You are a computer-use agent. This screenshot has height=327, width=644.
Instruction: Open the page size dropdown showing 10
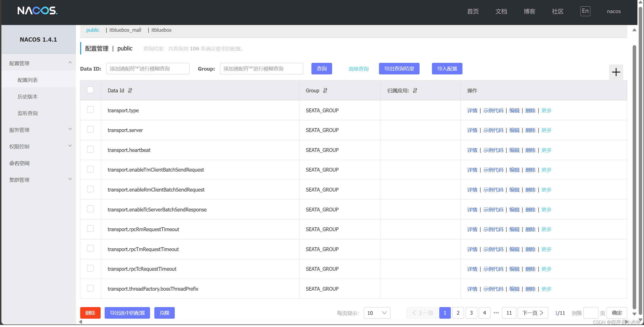tap(377, 313)
